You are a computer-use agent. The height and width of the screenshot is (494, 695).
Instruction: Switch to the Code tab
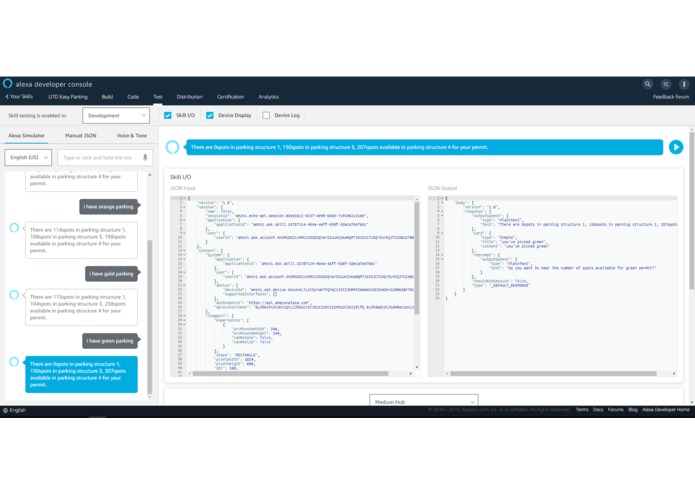tap(133, 97)
